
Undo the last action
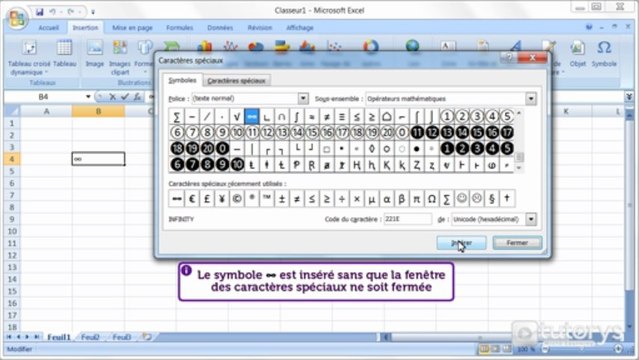52,12
